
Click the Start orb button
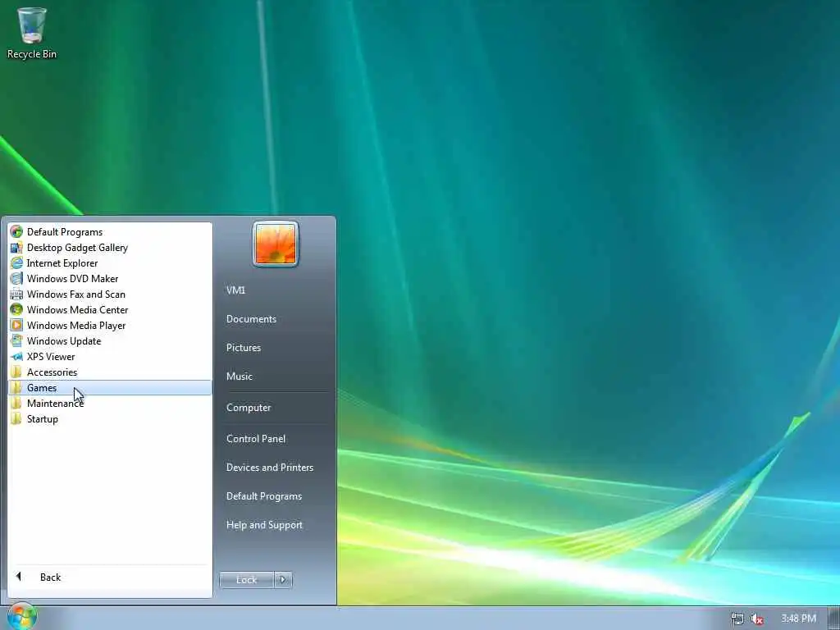tap(21, 617)
